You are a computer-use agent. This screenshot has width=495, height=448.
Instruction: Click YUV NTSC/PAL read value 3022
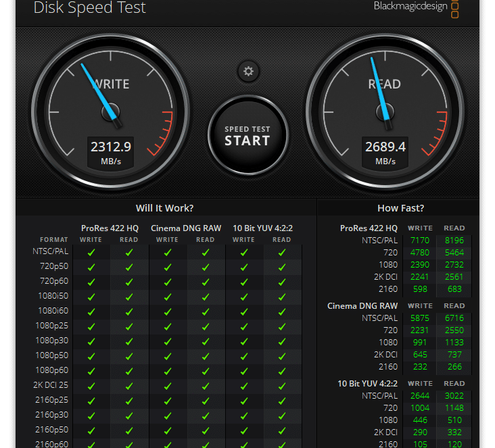454,395
